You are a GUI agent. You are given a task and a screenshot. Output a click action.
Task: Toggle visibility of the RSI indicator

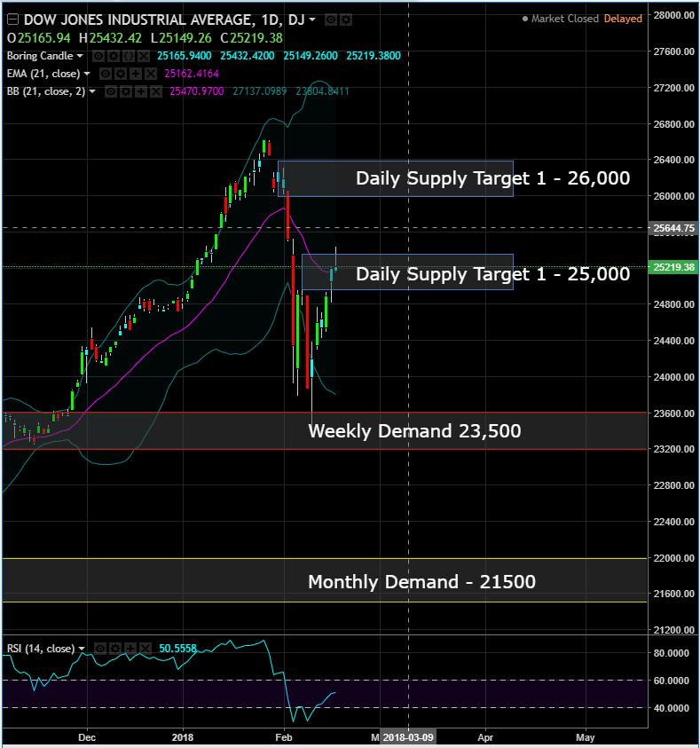pyautogui.click(x=100, y=649)
